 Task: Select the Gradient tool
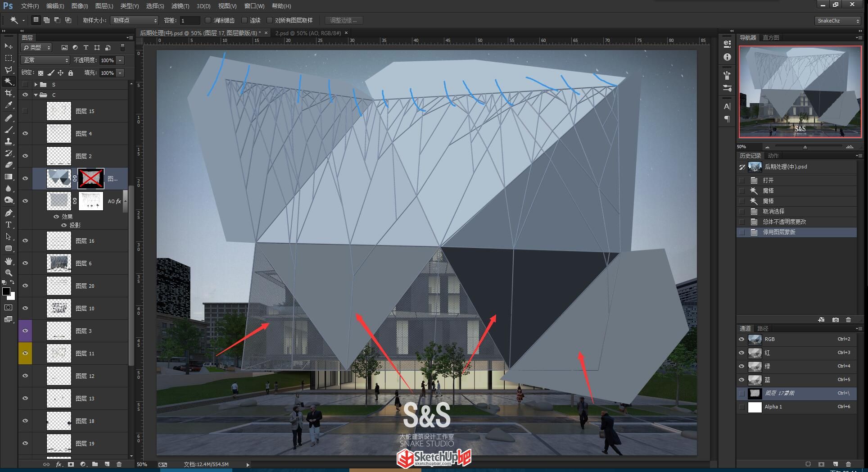pyautogui.click(x=9, y=177)
